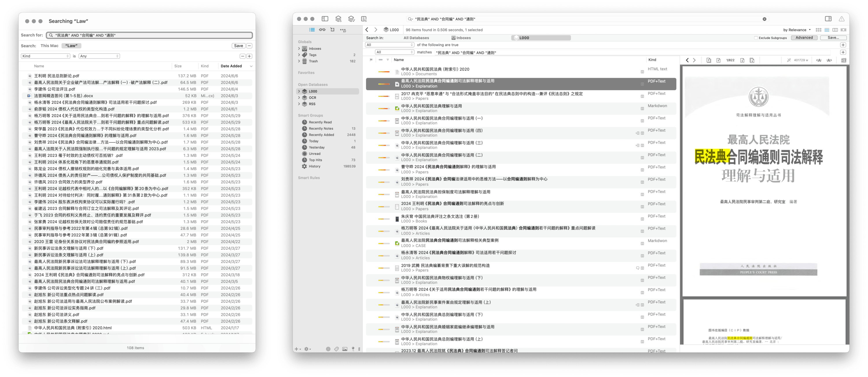The height and width of the screenshot is (377, 868).
Task: Click the Finder sync toolbar icon
Action: (364, 19)
